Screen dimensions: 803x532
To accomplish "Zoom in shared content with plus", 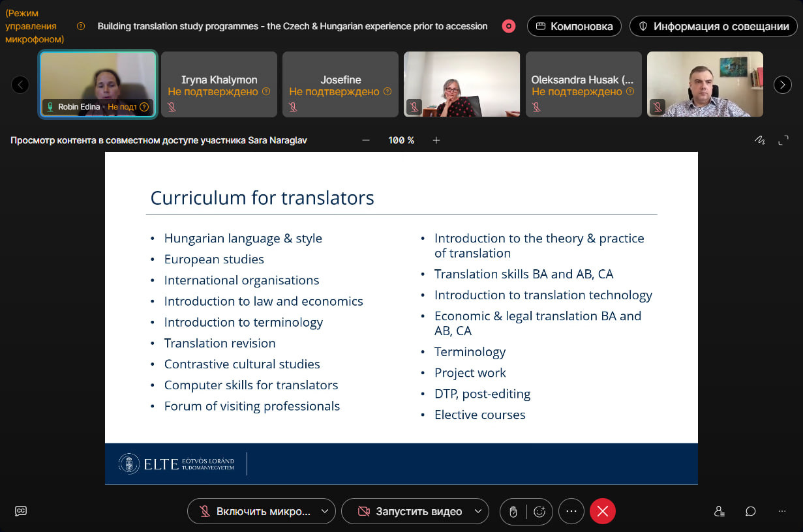I will pyautogui.click(x=436, y=140).
